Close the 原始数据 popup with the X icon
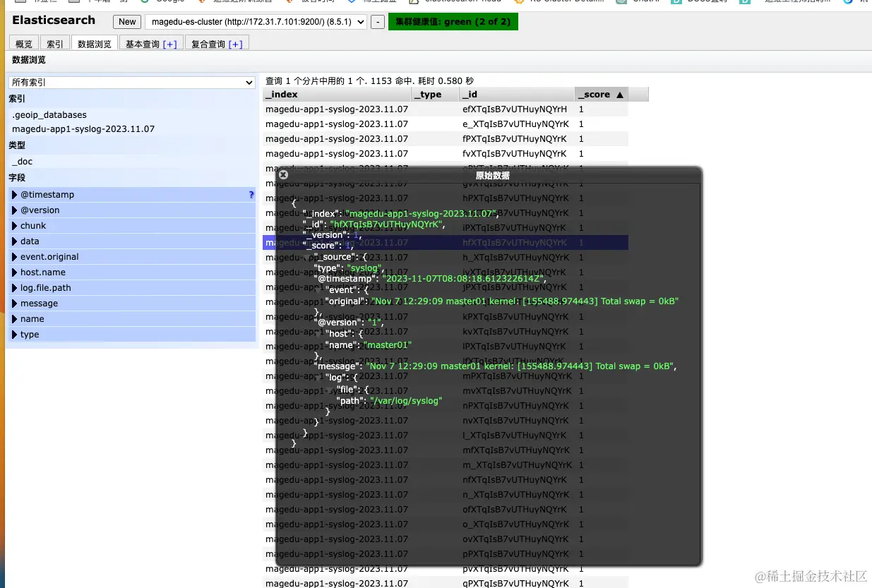Viewport: 872px width, 588px height. 283,174
